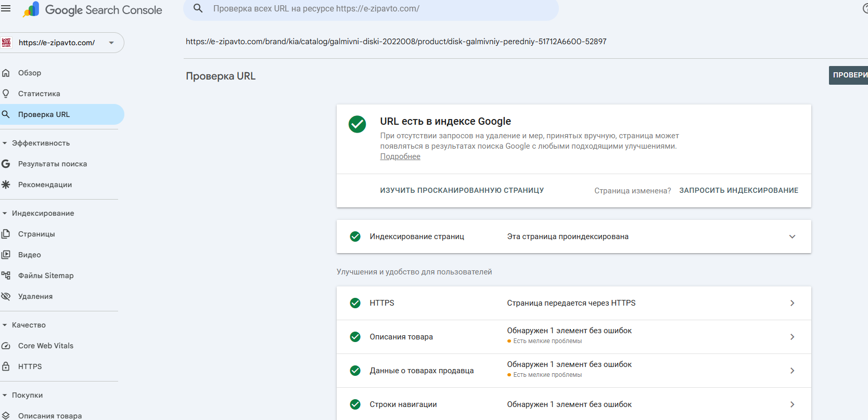
Task: Click ИЗУЧИТЬ ПРОСКАНИРОВАННУЮ СТРАНИЦУ button
Action: pos(462,190)
